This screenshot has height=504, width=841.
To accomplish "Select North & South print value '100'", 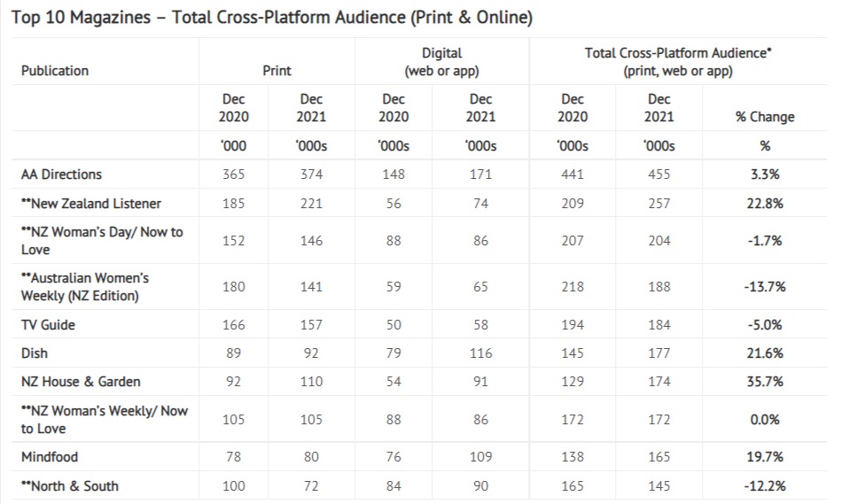I will click(x=233, y=486).
